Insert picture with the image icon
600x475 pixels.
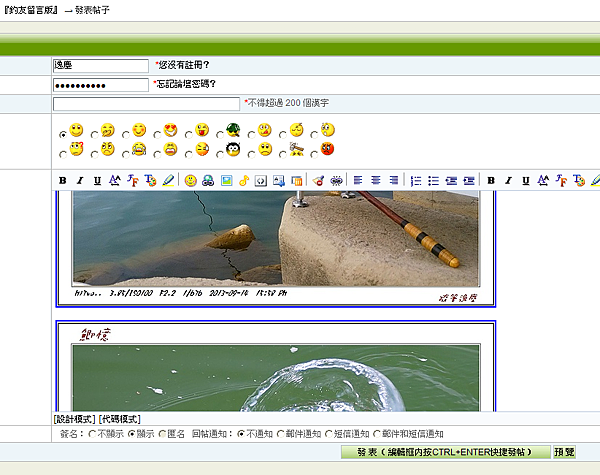227,180
